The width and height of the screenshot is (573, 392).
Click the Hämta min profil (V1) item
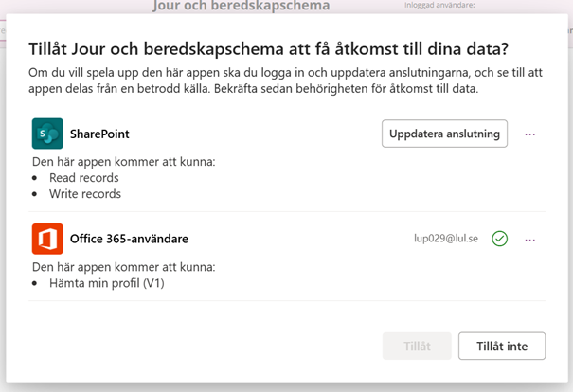(x=107, y=283)
